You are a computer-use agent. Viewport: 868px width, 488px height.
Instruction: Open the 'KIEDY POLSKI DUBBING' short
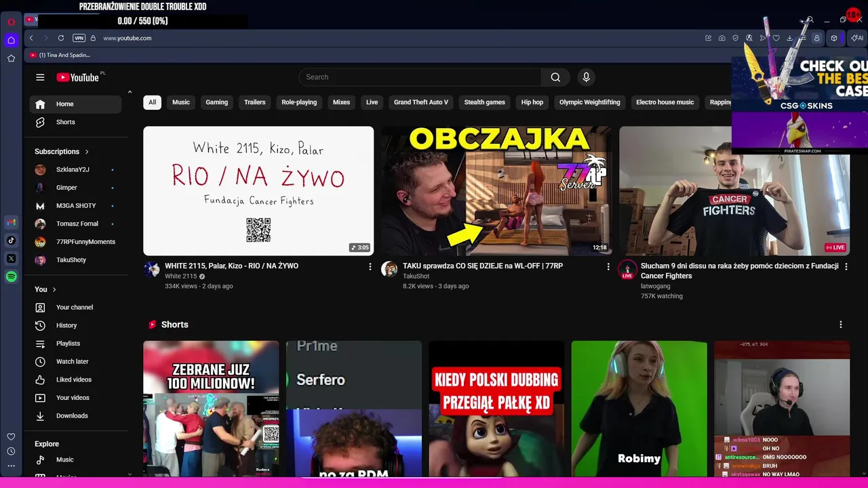point(496,409)
